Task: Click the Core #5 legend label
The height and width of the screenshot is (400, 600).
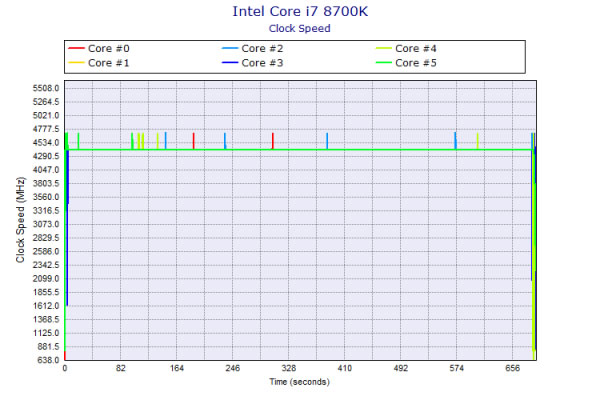Action: (x=416, y=63)
